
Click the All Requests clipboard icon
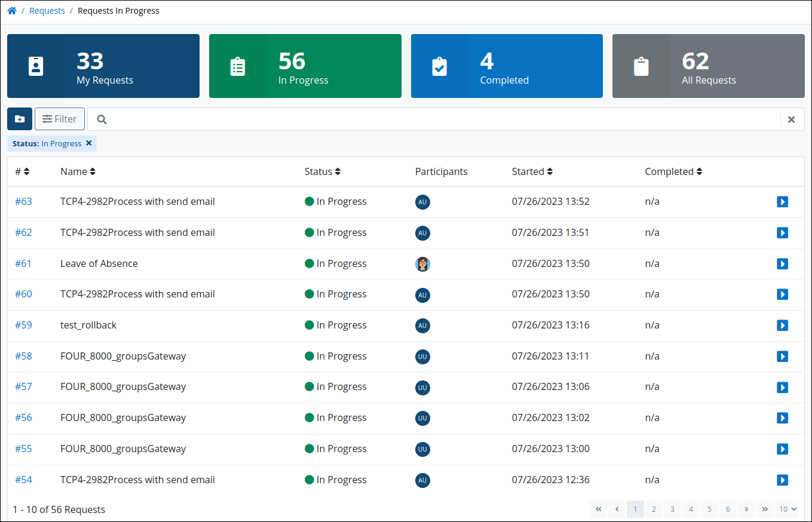[641, 66]
